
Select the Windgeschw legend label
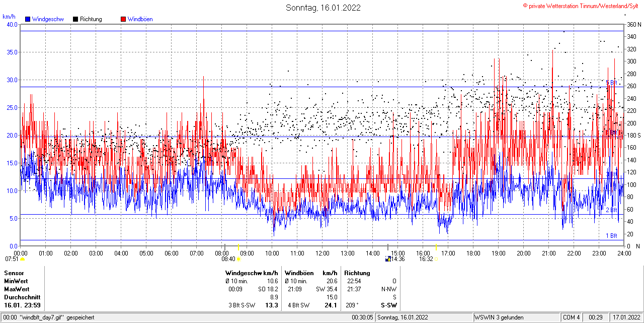[48, 19]
